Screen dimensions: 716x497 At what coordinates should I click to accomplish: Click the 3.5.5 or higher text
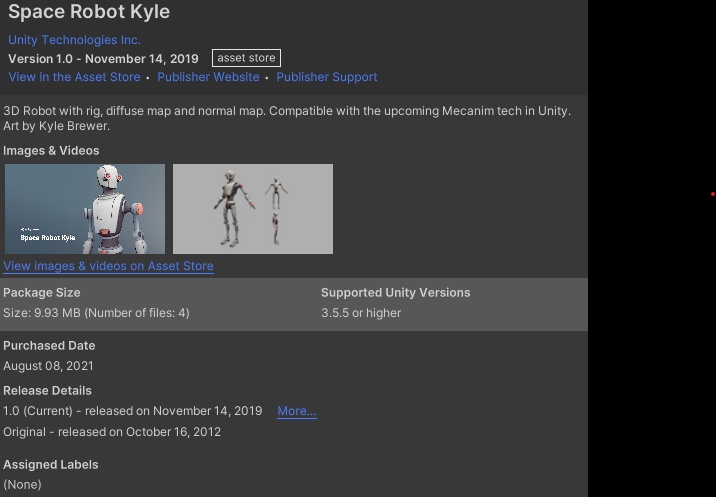pyautogui.click(x=361, y=313)
